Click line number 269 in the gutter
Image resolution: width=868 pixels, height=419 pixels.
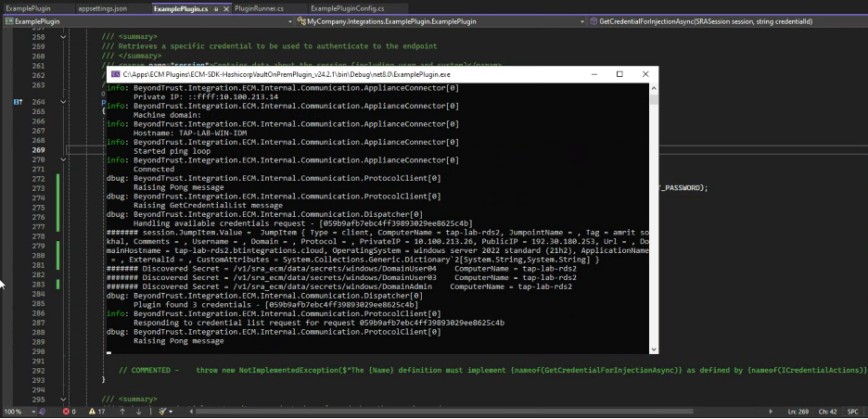point(38,150)
